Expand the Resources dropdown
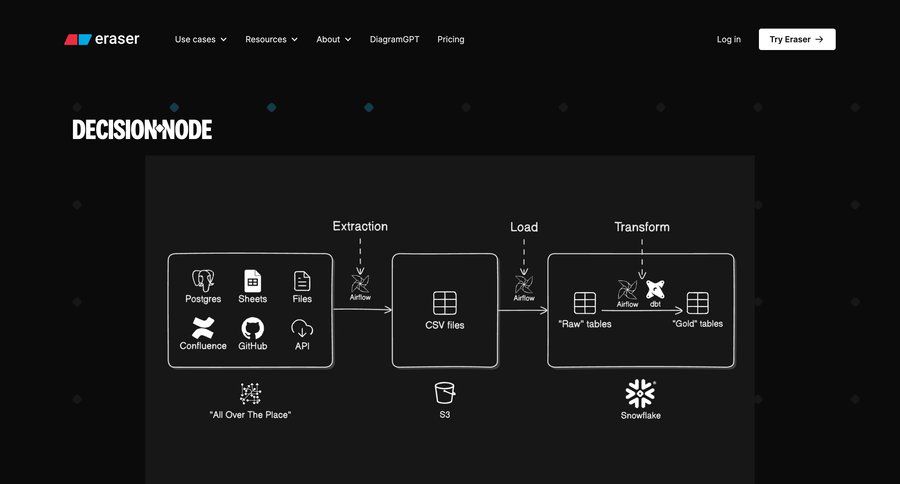900x484 pixels. click(x=271, y=40)
